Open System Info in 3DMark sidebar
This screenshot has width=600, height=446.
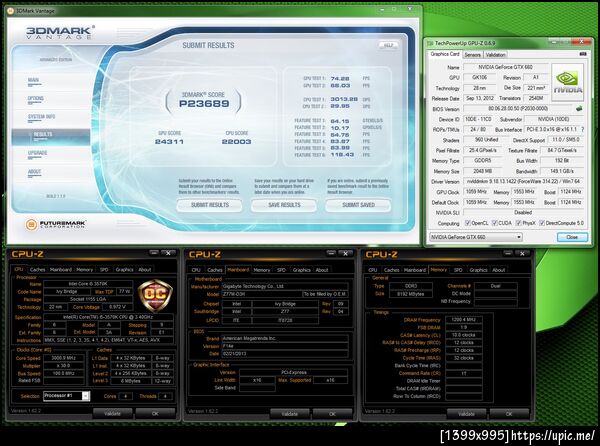pyautogui.click(x=41, y=117)
